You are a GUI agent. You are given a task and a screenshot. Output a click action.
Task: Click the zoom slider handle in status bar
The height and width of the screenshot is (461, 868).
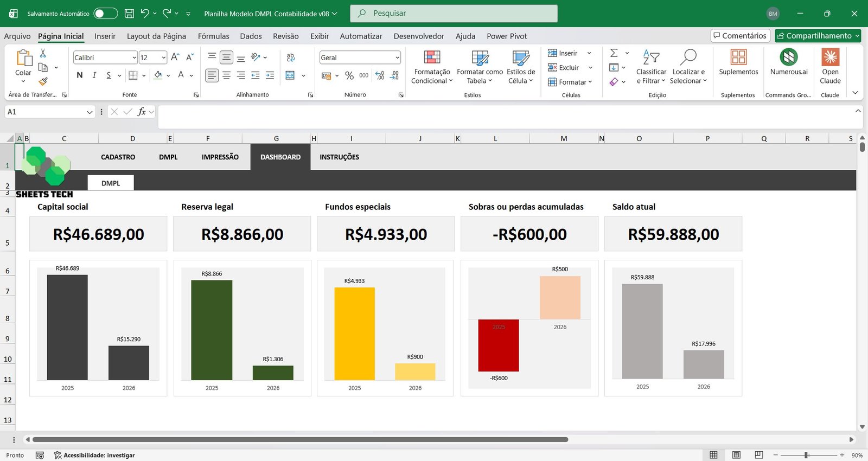click(x=807, y=455)
